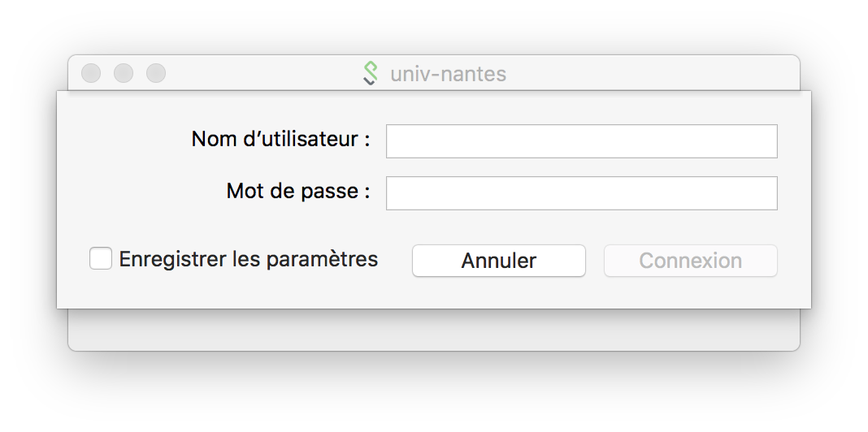Click empty title bar space left of logo
Viewport: 868px width, 432px height.
click(268, 73)
